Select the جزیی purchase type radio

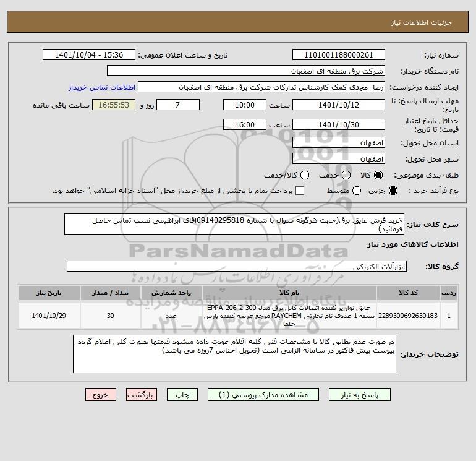click(x=393, y=191)
